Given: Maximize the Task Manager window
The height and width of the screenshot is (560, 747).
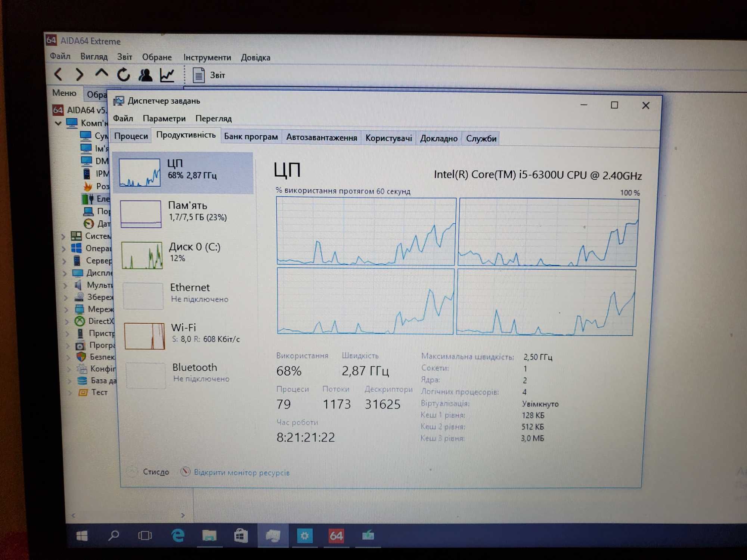Looking at the screenshot, I should pos(614,105).
